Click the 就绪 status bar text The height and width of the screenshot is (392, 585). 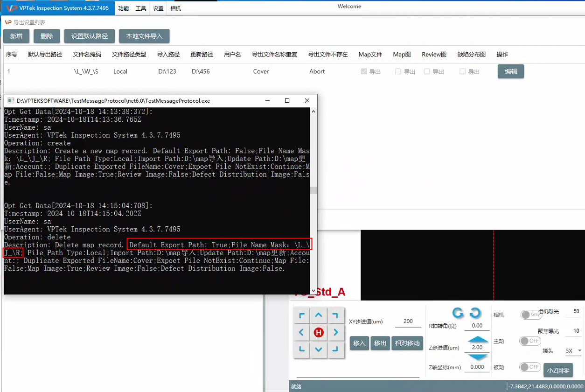pos(296,386)
